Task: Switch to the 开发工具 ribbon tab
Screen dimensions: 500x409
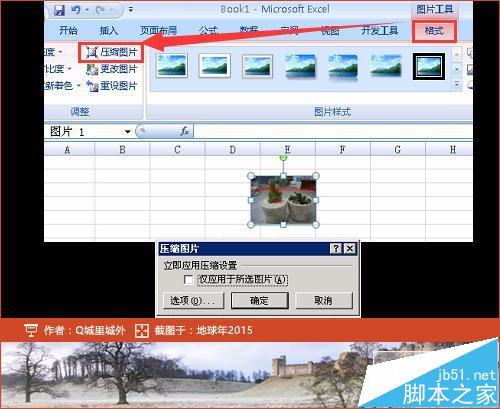Action: (380, 31)
